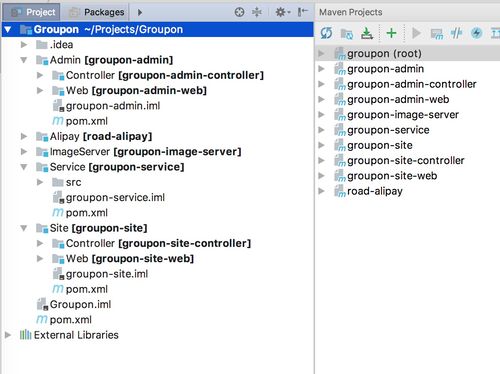Screen dimensions: 500x374
Task: Select src folder label
Action: pyautogui.click(x=73, y=182)
